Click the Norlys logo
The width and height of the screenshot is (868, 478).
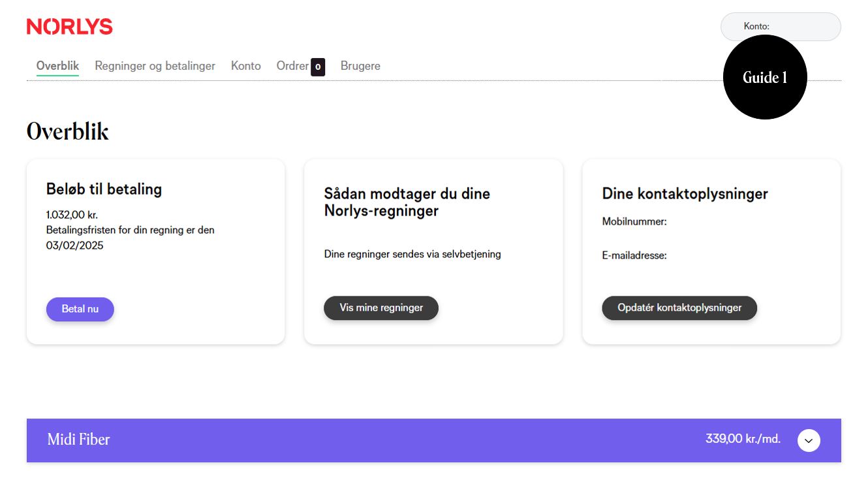70,27
